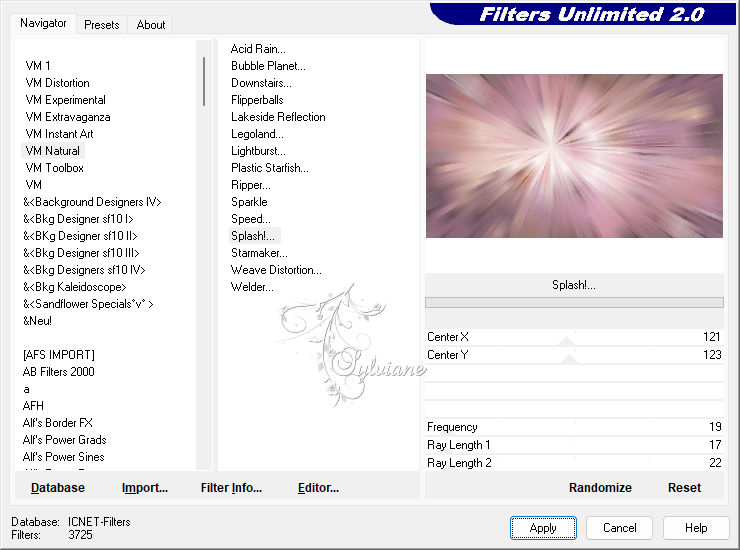
Task: Choose Alf's Power Grads category
Action: [x=65, y=440]
